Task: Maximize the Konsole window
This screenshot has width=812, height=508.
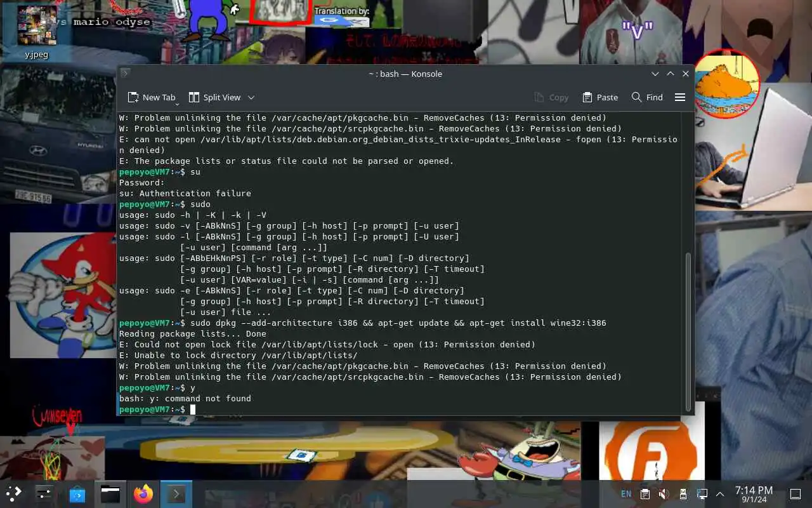Action: [x=671, y=74]
